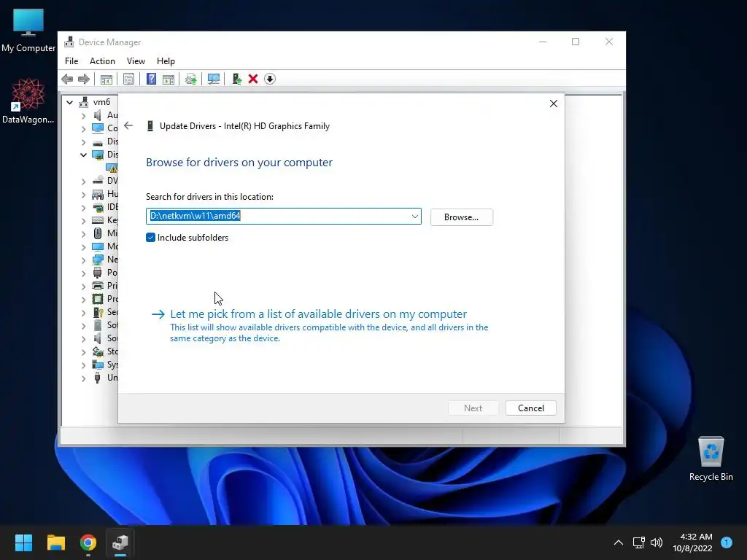Click Let me pick from a list link
Image resolution: width=747 pixels, height=560 pixels.
pos(318,314)
